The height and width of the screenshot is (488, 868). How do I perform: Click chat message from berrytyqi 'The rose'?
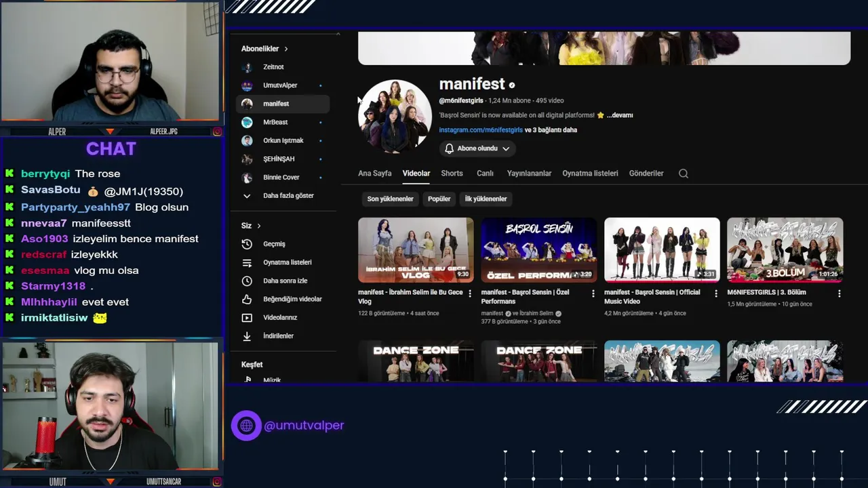[71, 174]
